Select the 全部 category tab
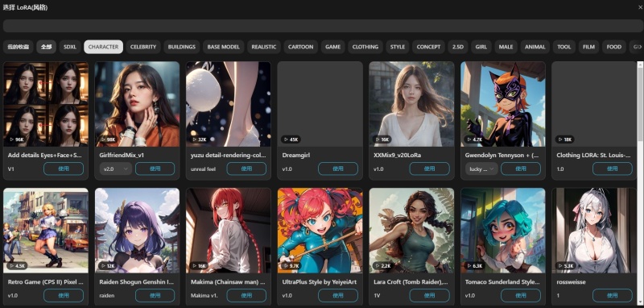Screen dimensions: 644x308 click(x=46, y=47)
